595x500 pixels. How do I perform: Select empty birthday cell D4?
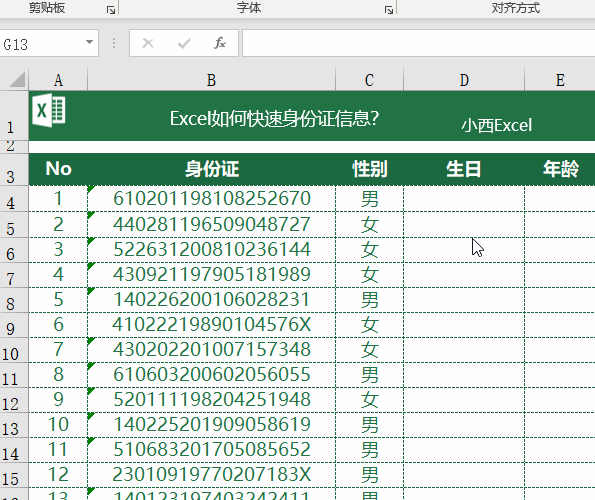tap(464, 199)
